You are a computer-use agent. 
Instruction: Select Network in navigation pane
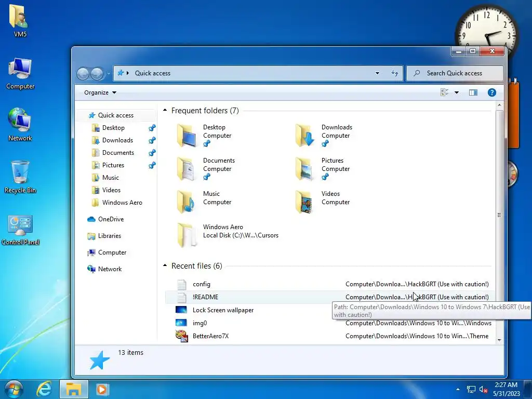coord(110,269)
